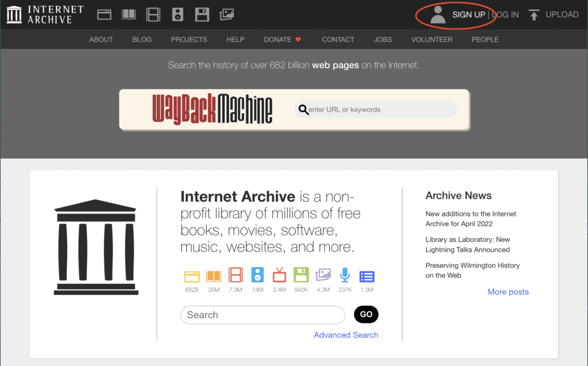Click the 2.4M count label

coord(280,290)
